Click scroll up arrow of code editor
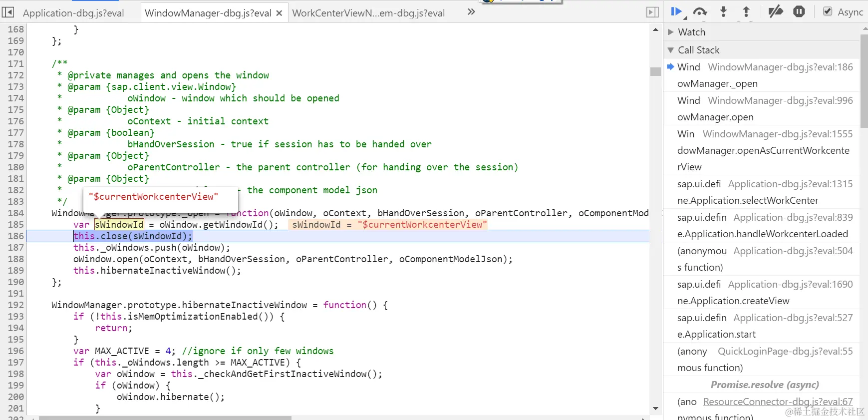 click(655, 29)
